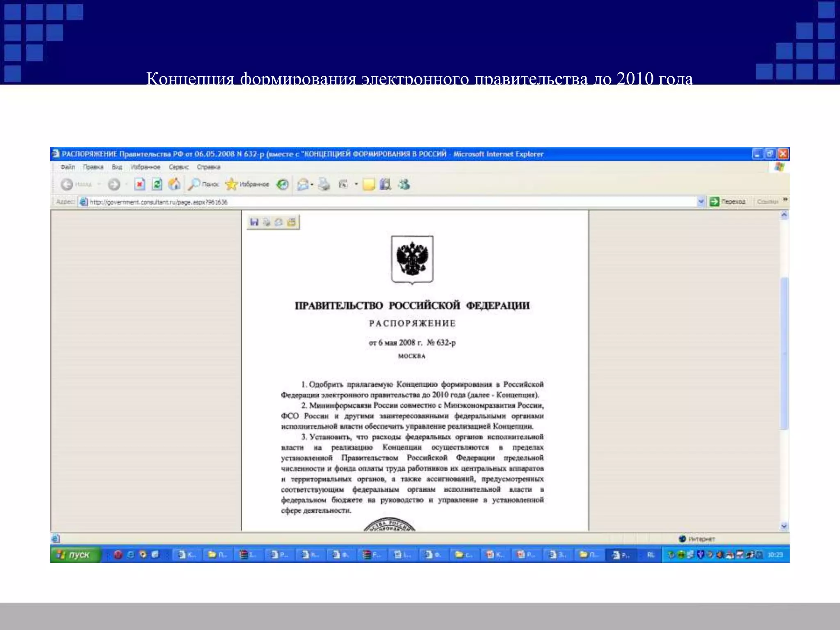Open the Research books toolbar icon

[386, 185]
